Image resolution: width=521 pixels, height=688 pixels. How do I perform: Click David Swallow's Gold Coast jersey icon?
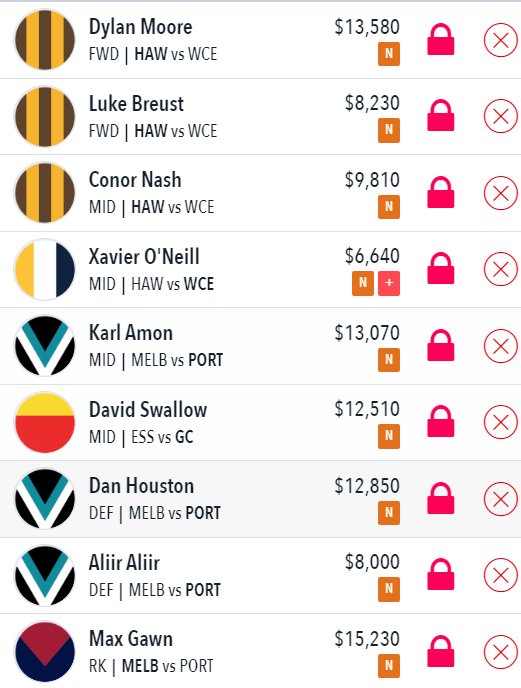click(44, 423)
